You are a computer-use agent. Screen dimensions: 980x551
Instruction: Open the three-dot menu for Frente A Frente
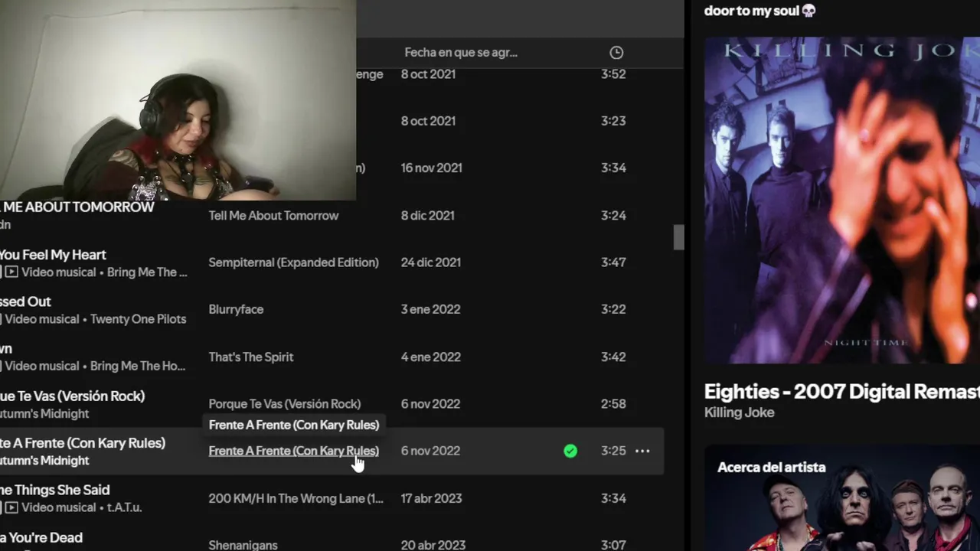(642, 452)
